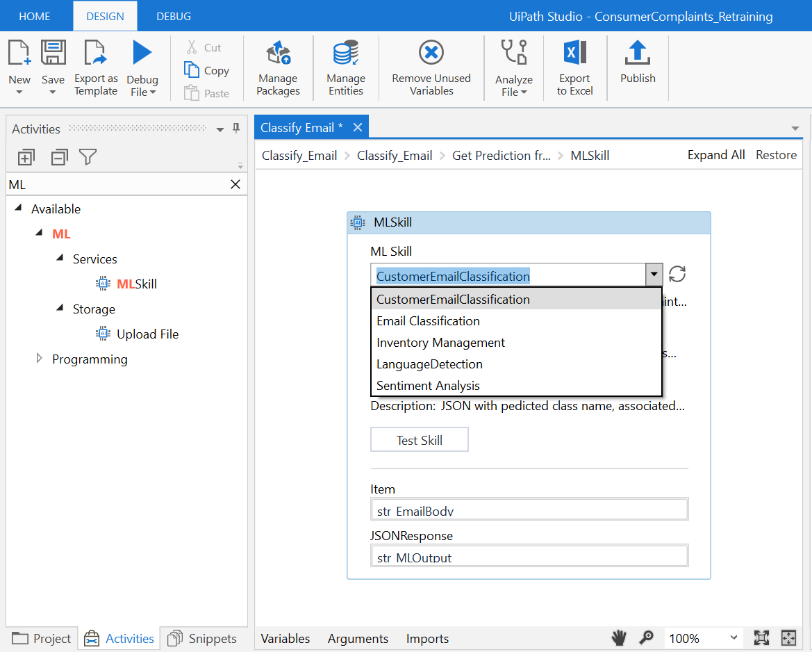812x652 pixels.
Task: Open the designer search magnifier
Action: [646, 637]
